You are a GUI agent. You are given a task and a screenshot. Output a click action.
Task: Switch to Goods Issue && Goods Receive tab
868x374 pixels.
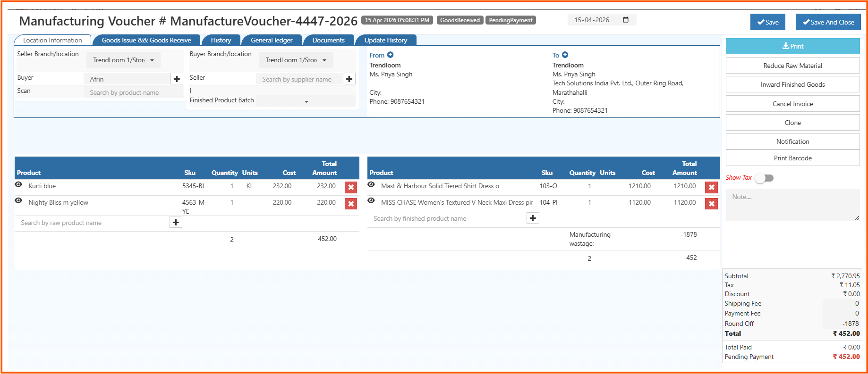pos(146,40)
